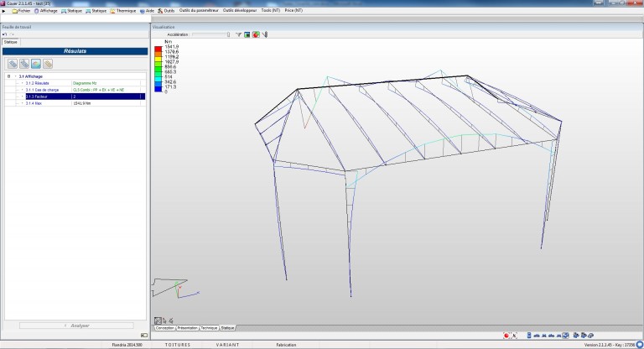Open the Outils menu
This screenshot has height=349, width=644.
(166, 11)
